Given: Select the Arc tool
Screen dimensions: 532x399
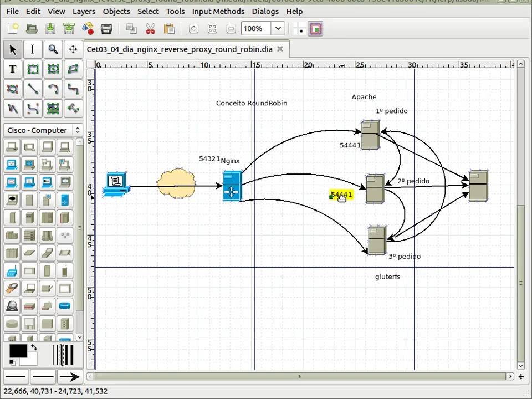Looking at the screenshot, I should click(x=53, y=89).
